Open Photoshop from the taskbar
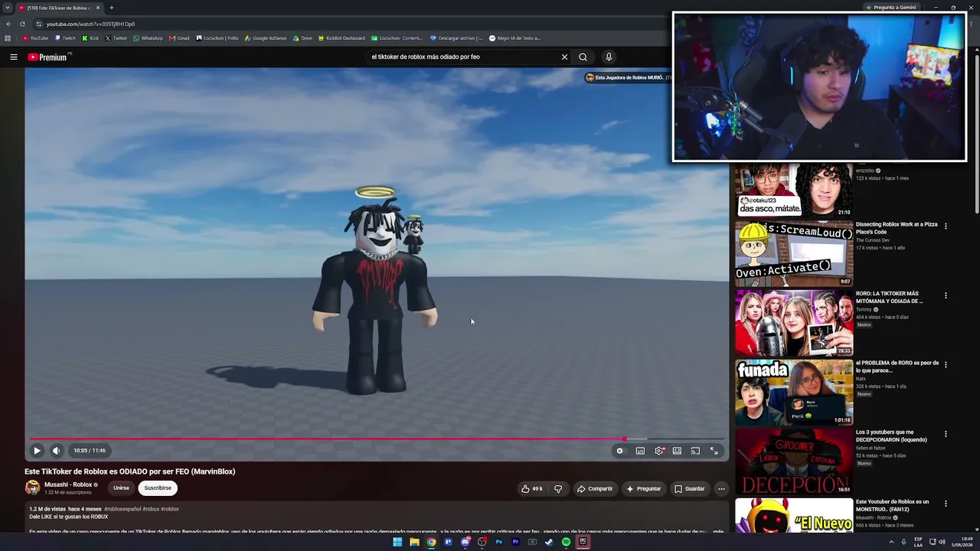980x551 pixels. [498, 542]
